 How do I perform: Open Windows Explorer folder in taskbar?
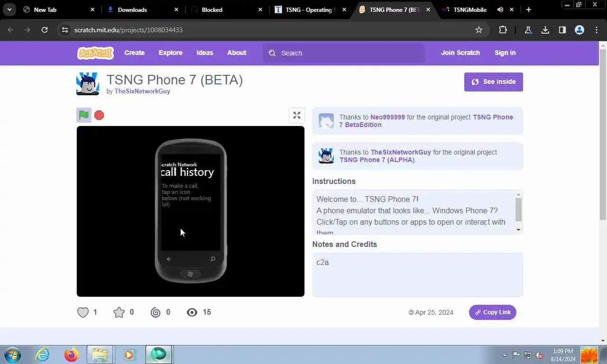pos(100,355)
